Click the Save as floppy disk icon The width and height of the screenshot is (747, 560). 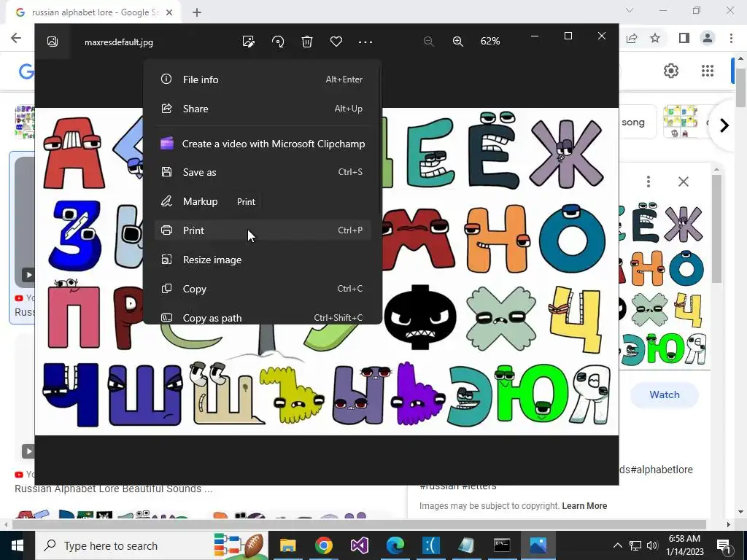[166, 172]
